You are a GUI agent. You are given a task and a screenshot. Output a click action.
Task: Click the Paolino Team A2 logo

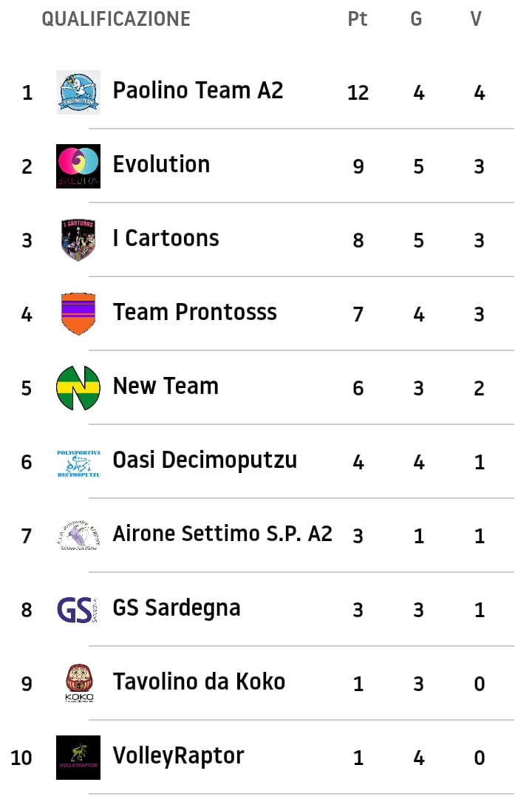coord(78,92)
